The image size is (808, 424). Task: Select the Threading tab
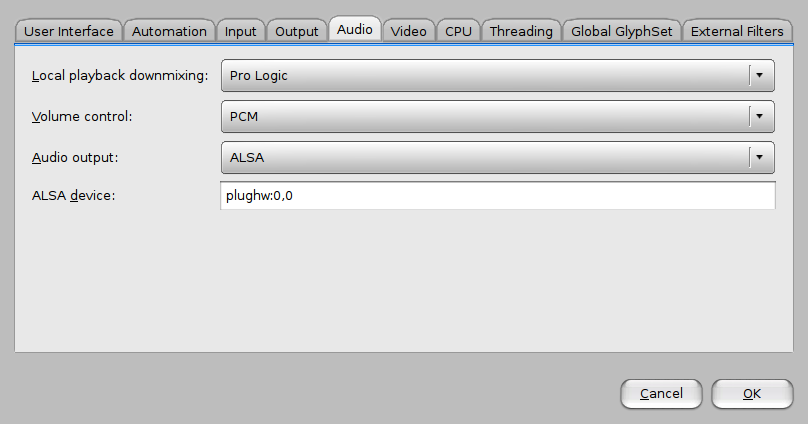pyautogui.click(x=521, y=31)
